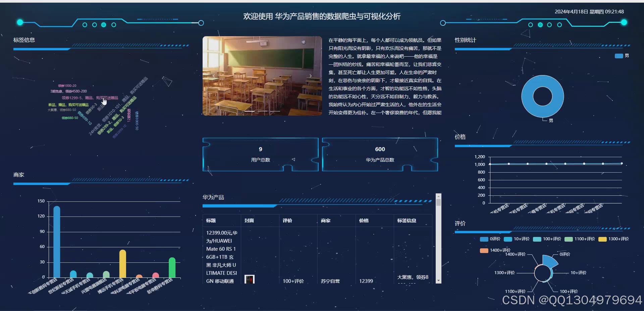Click the blue gender donut ring

[528, 97]
